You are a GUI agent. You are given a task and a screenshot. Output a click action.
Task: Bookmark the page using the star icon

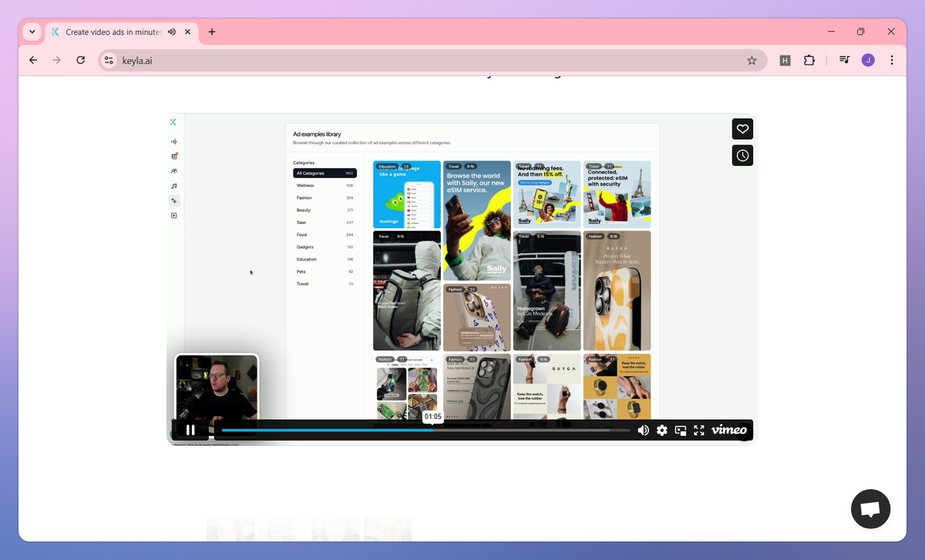[x=752, y=59]
